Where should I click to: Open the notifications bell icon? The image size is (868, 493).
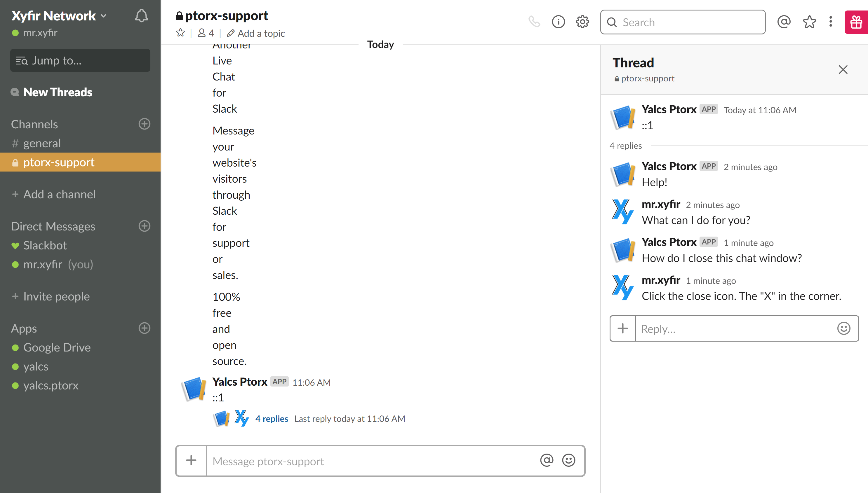pyautogui.click(x=141, y=16)
